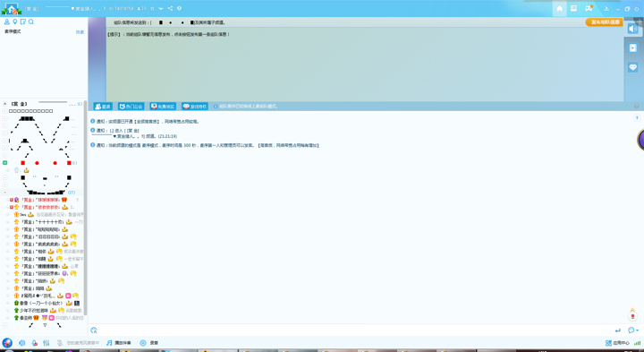Image resolution: width=644 pixels, height=352 pixels.
Task: Toggle the large speaker button on right sidebar
Action: pos(633,29)
